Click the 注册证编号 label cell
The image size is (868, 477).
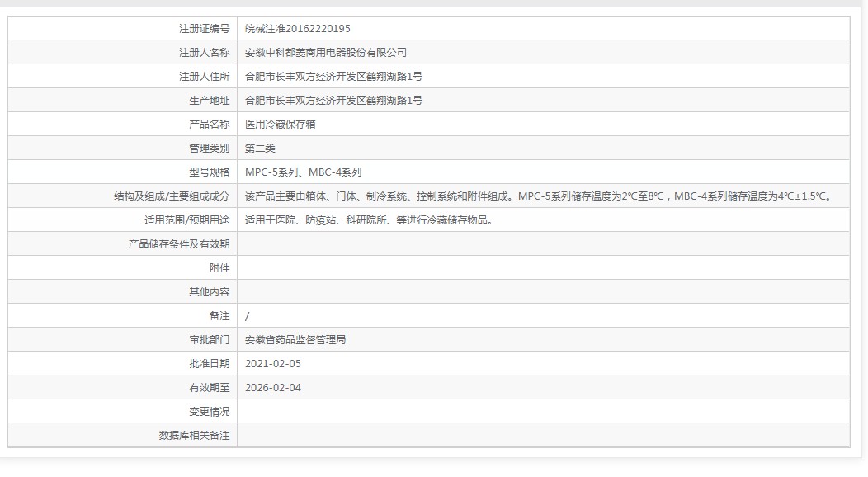[x=122, y=28]
